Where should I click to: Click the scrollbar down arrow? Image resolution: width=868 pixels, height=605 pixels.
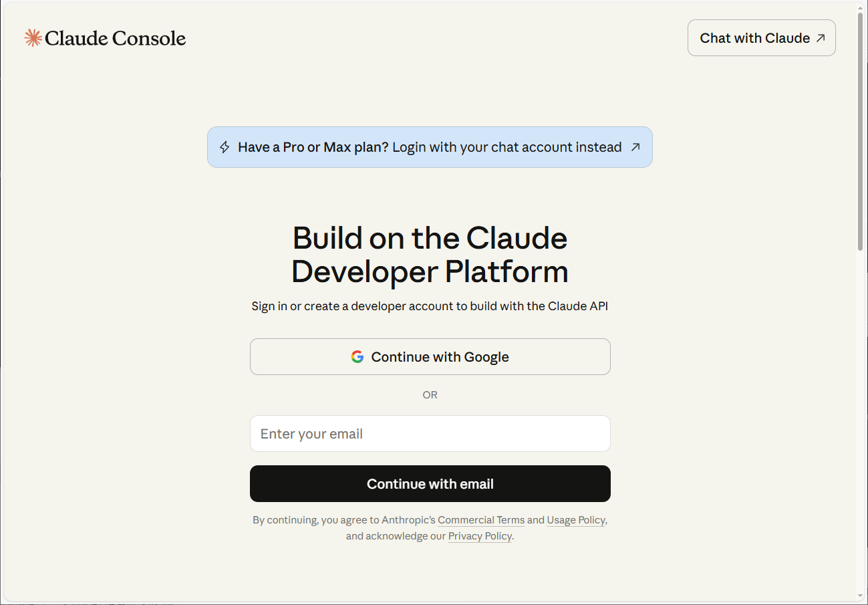[x=861, y=596]
